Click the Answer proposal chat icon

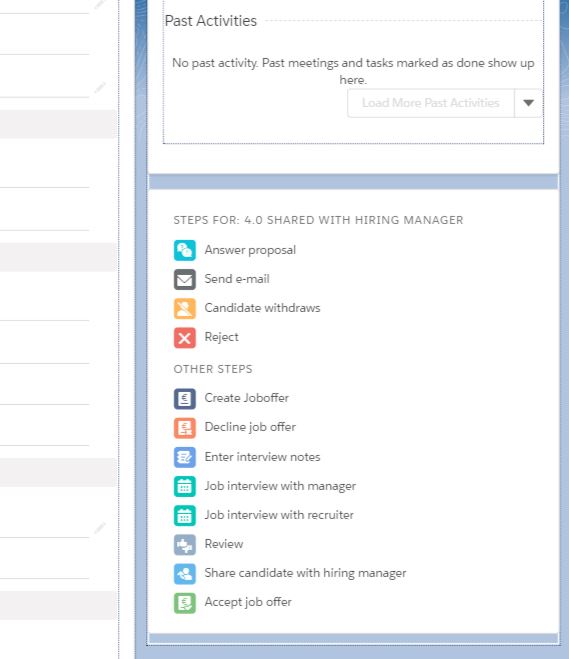(x=184, y=250)
